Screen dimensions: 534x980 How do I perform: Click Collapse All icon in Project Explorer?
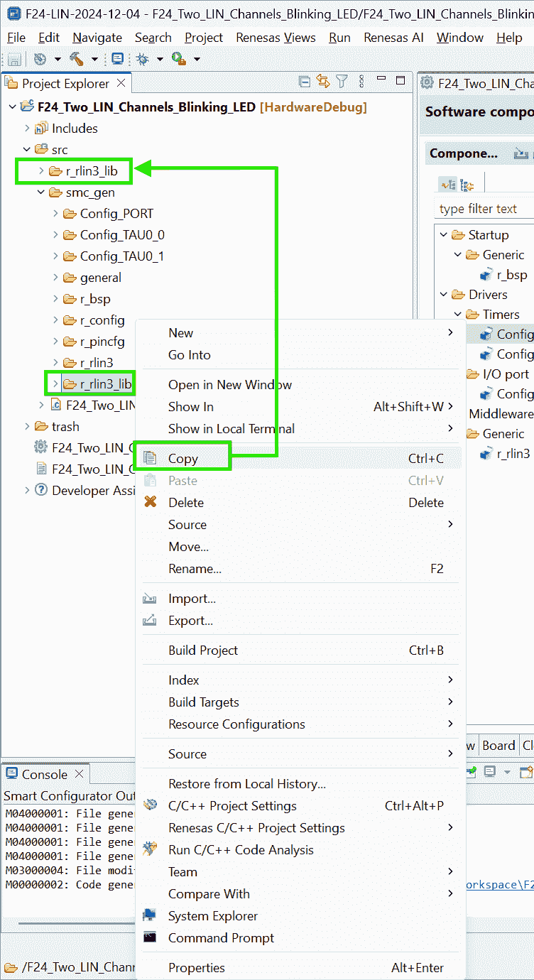point(305,82)
